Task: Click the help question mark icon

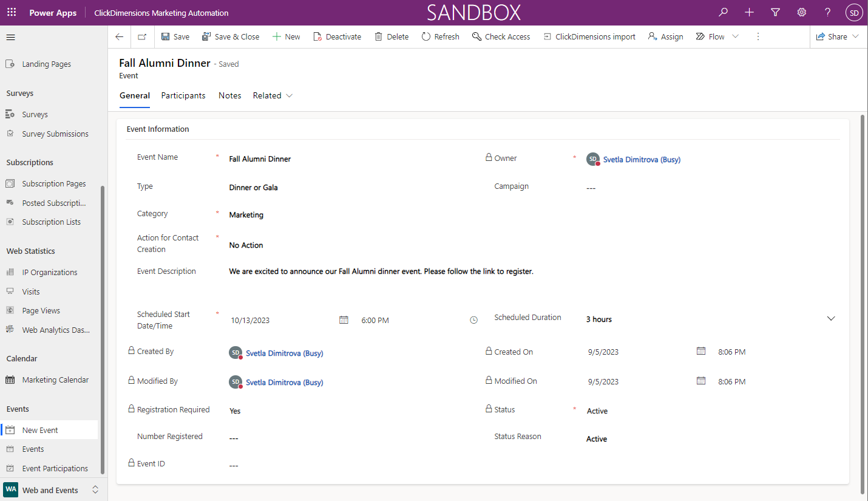Action: tap(827, 12)
